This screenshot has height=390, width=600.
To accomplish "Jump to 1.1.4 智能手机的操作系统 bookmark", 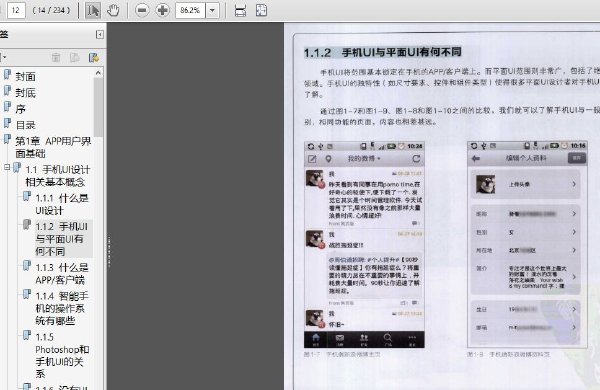I will pyautogui.click(x=62, y=308).
